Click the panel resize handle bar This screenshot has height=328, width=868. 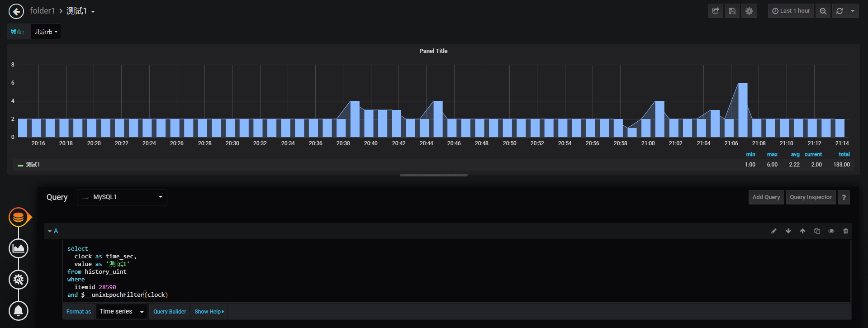pos(433,175)
